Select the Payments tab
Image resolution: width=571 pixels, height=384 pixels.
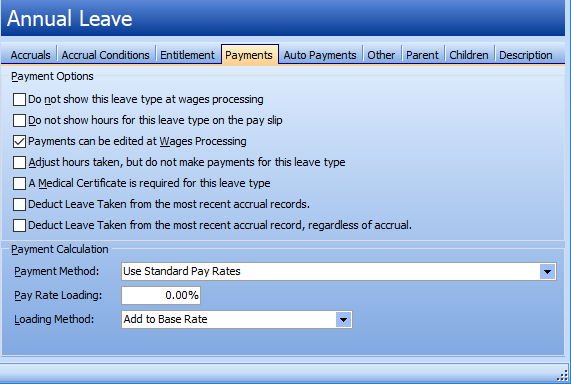249,55
